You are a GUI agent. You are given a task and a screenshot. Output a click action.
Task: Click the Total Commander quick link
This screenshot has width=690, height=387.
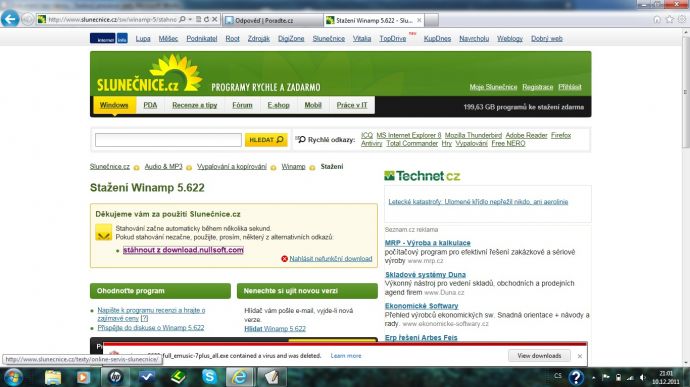pos(412,144)
